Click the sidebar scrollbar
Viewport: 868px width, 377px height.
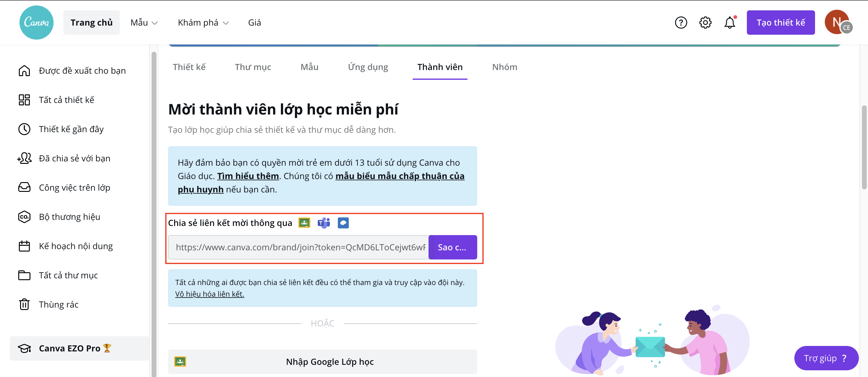click(x=154, y=214)
